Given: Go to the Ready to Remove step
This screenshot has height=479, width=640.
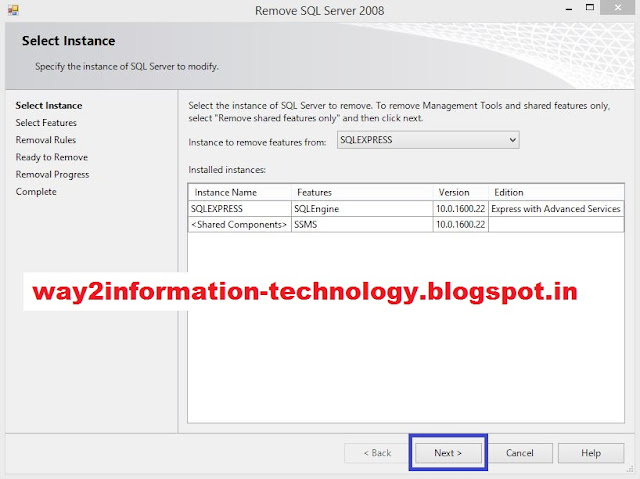Looking at the screenshot, I should point(52,157).
